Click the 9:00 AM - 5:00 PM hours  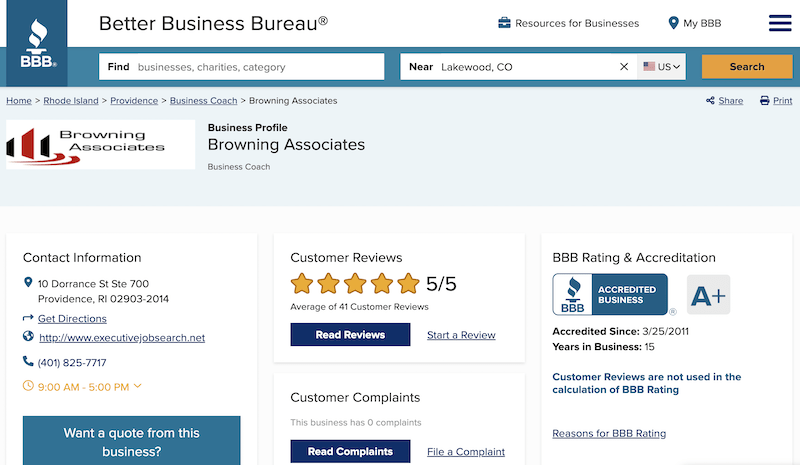point(83,387)
